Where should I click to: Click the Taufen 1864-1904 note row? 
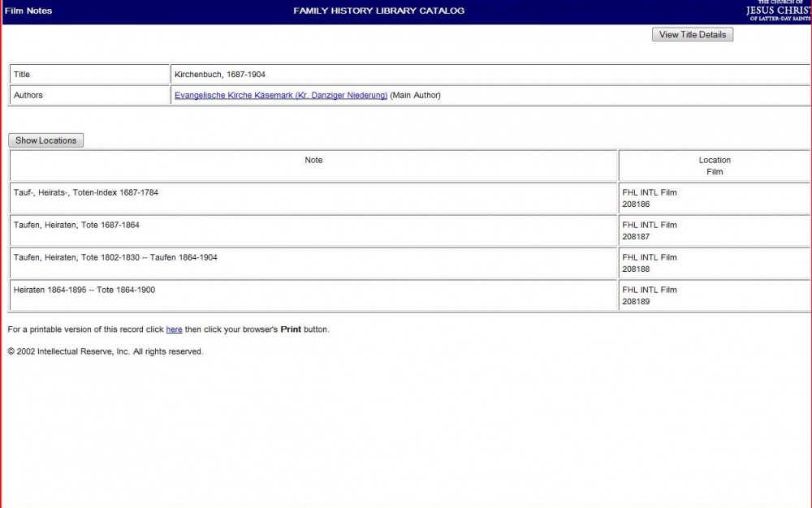pyautogui.click(x=115, y=257)
